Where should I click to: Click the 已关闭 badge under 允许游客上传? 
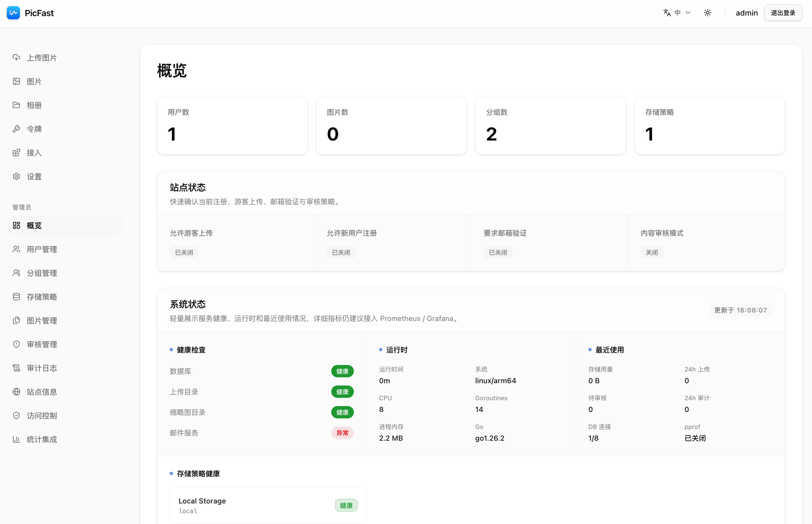(x=184, y=253)
